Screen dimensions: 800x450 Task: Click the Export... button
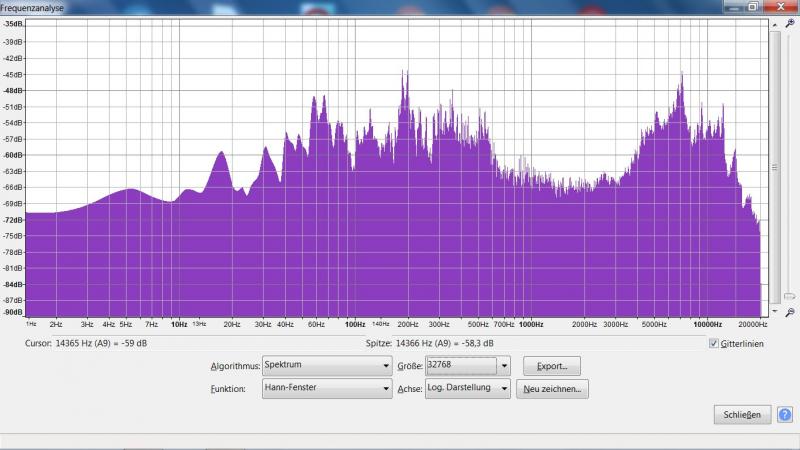click(x=552, y=366)
